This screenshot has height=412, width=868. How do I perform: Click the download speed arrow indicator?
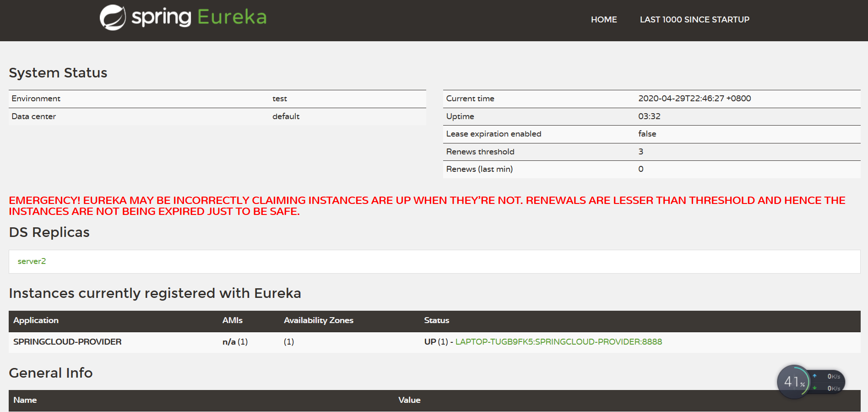(x=814, y=388)
